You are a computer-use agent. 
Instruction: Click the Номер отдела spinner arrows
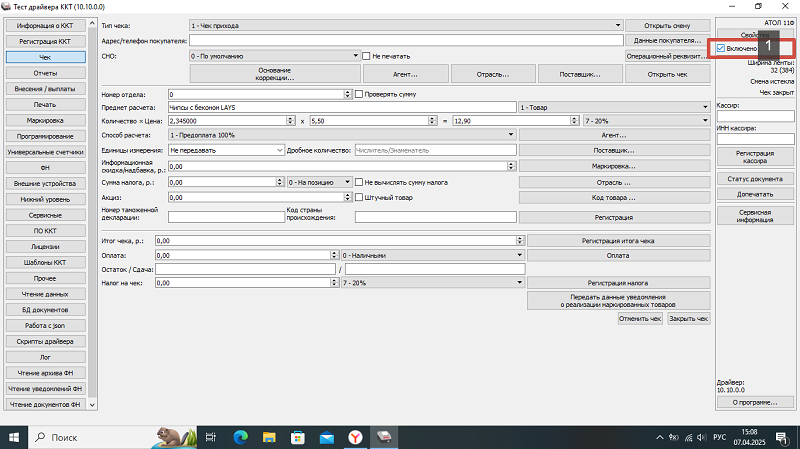coord(347,94)
